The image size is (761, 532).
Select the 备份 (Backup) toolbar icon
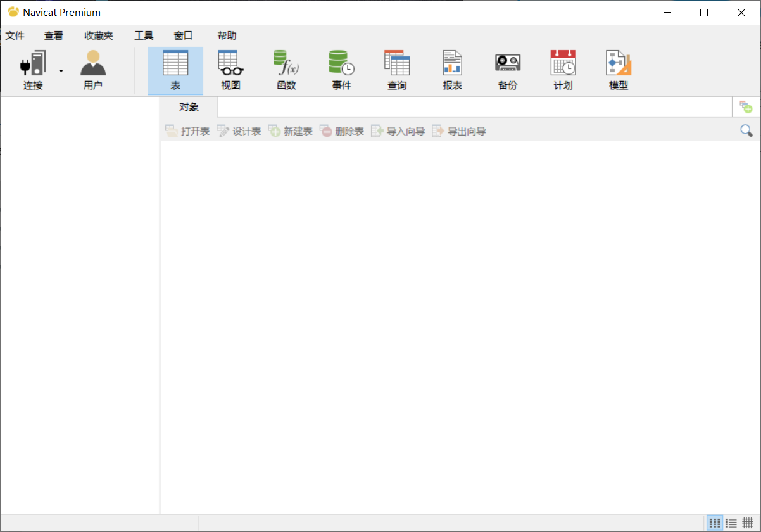[508, 70]
